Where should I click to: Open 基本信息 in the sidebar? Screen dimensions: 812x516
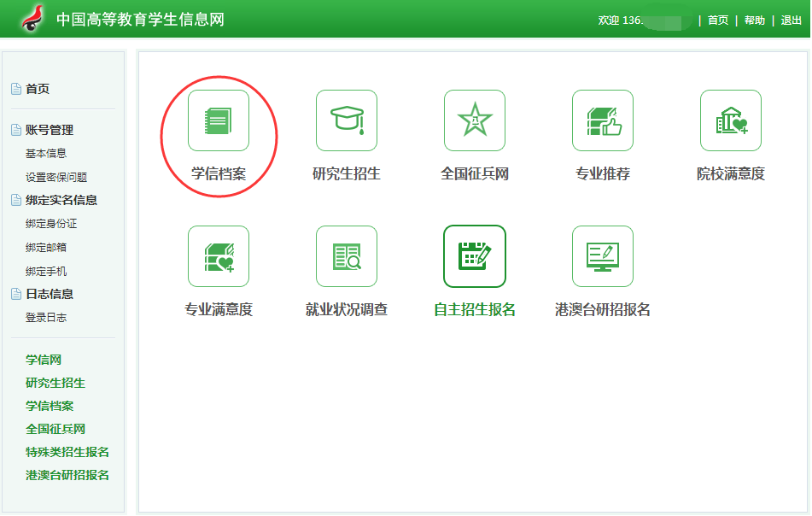click(x=46, y=154)
